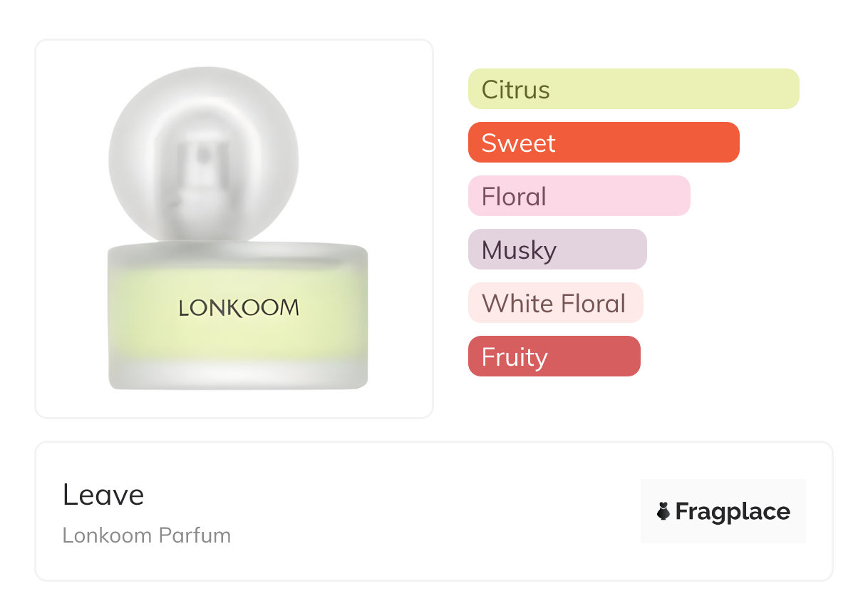Select the White Floral accord bar
The width and height of the screenshot is (868, 616).
click(555, 303)
